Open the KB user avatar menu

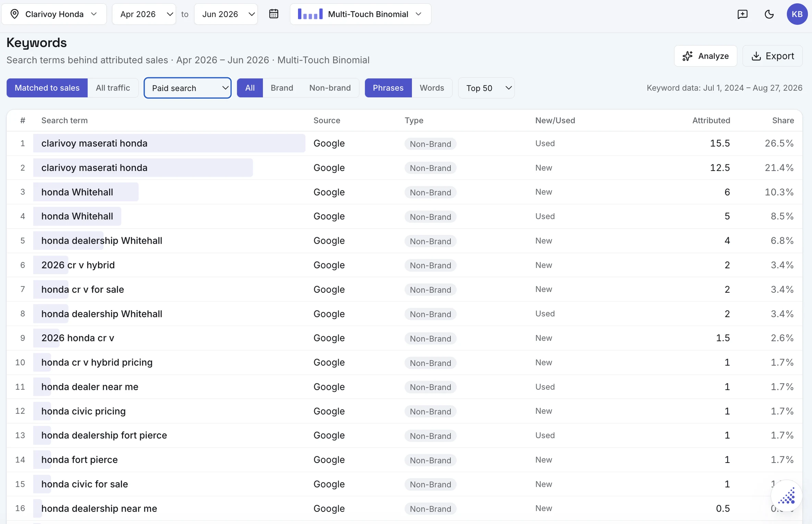click(x=797, y=14)
